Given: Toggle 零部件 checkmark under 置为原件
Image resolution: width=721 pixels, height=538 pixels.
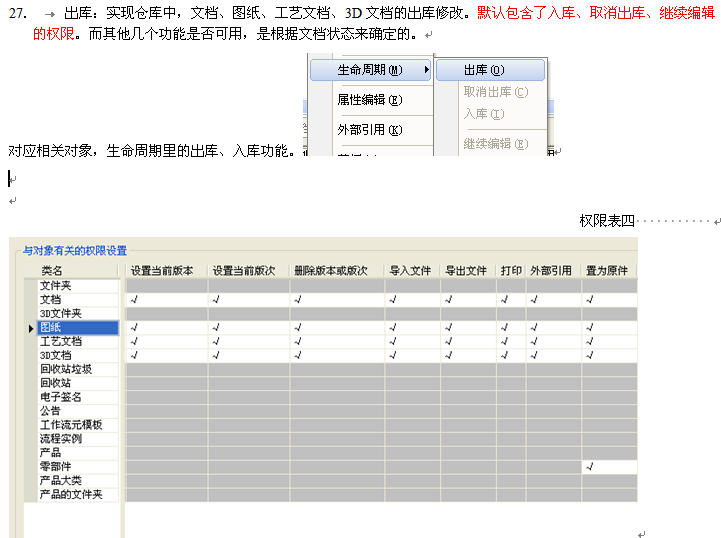Looking at the screenshot, I should click(x=609, y=467).
